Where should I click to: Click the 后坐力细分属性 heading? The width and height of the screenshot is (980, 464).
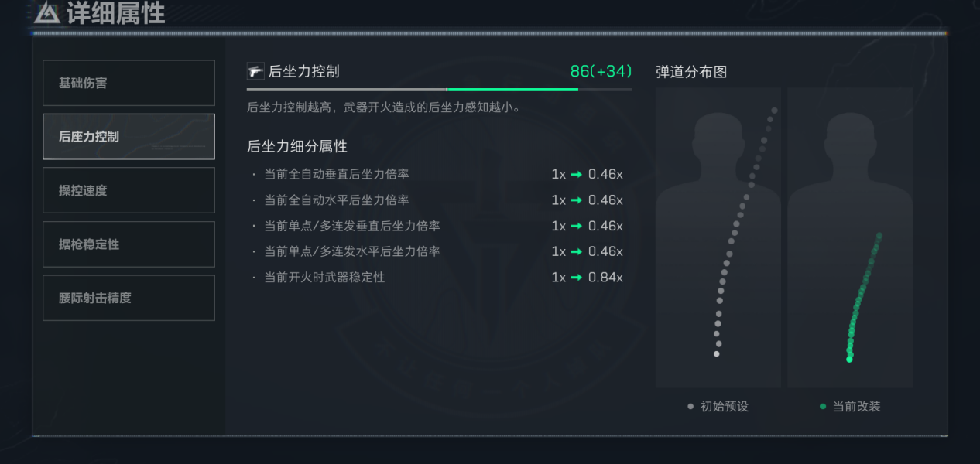296,146
